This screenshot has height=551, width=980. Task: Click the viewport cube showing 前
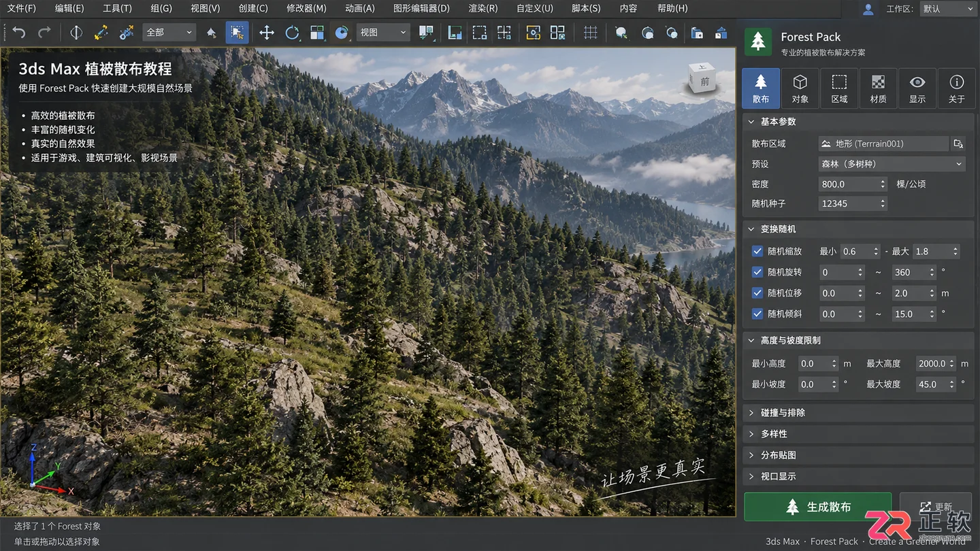pyautogui.click(x=703, y=80)
